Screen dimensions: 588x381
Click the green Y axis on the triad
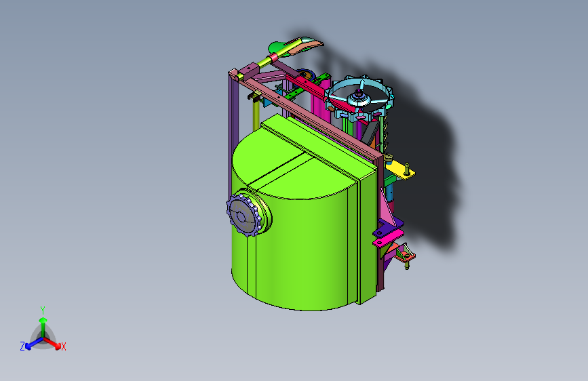(x=43, y=327)
